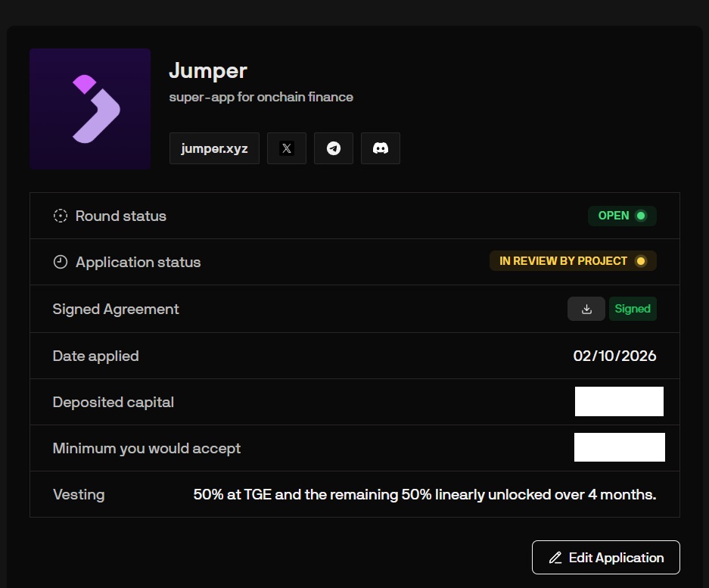This screenshot has height=588, width=709.
Task: Click the green Signed badge
Action: tap(633, 309)
